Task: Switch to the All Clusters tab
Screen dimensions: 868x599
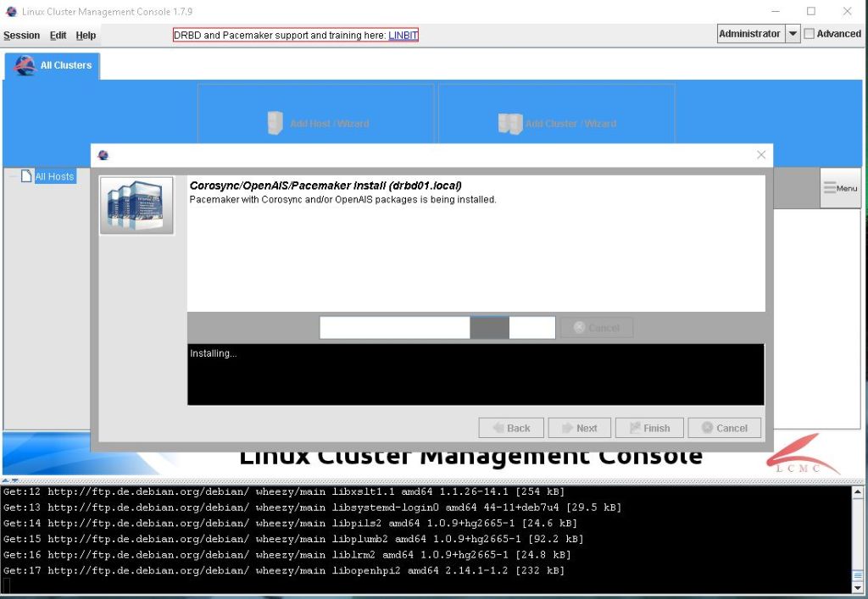Action: click(x=53, y=66)
